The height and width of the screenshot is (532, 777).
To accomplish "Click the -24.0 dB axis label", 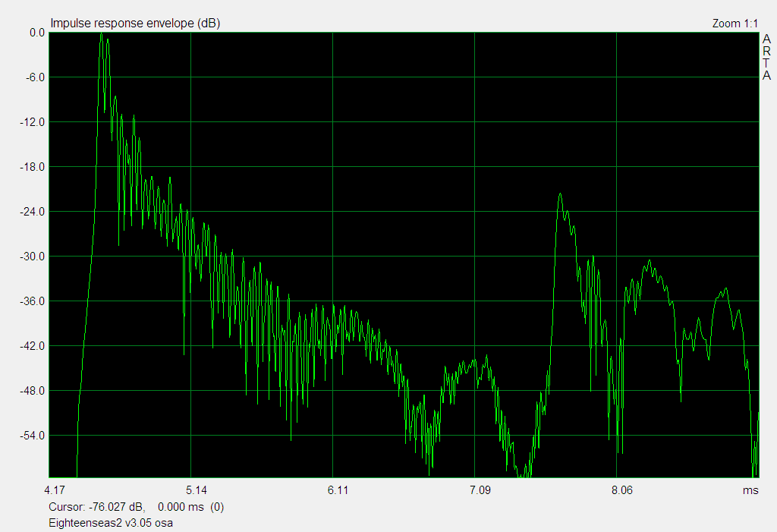I will click(x=32, y=212).
